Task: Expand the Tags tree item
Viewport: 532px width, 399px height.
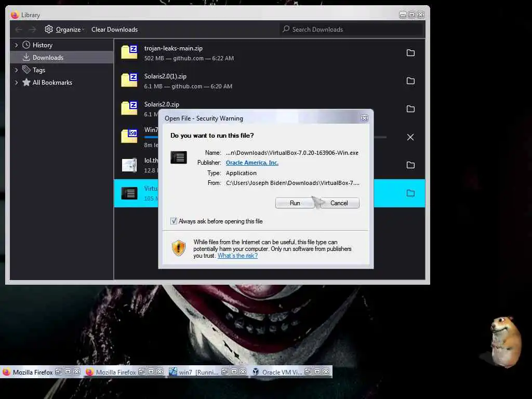Action: pos(16,70)
